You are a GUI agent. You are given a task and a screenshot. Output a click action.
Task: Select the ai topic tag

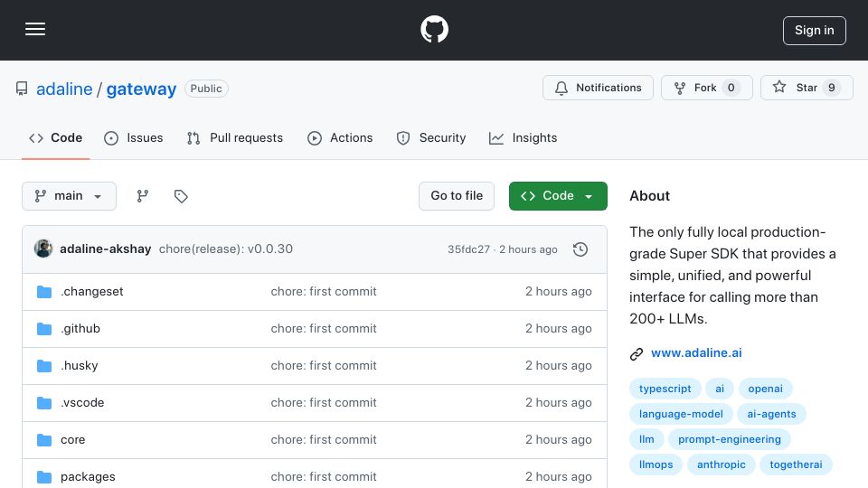(720, 389)
